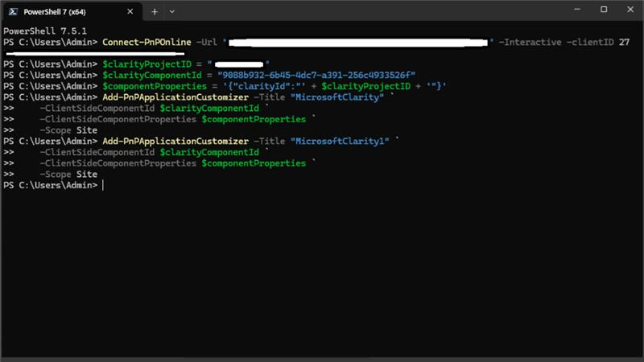The width and height of the screenshot is (644, 362).
Task: Click the PowerShell icon in the tab
Action: (13, 12)
